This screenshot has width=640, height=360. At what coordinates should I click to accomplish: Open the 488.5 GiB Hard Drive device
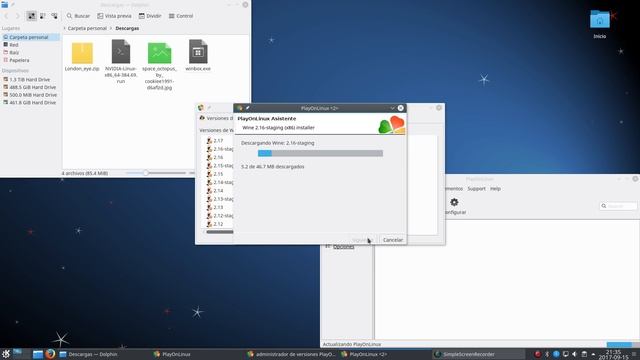point(30,87)
